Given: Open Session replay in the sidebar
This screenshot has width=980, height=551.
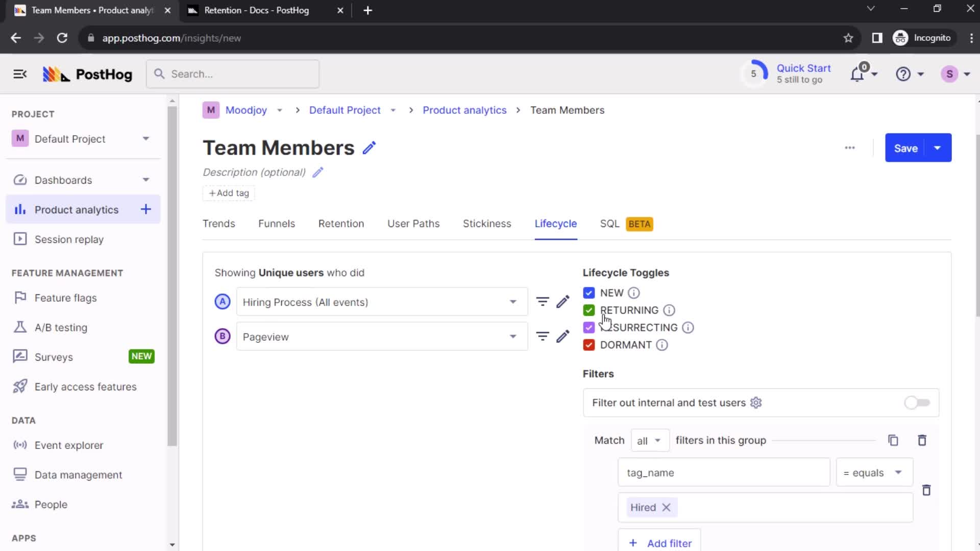Looking at the screenshot, I should [83, 239].
